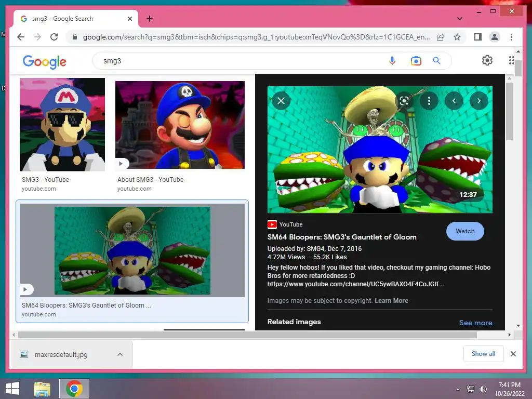Viewport: 532px width, 399px height.
Task: Open Google quick settings gear
Action: coord(487,60)
